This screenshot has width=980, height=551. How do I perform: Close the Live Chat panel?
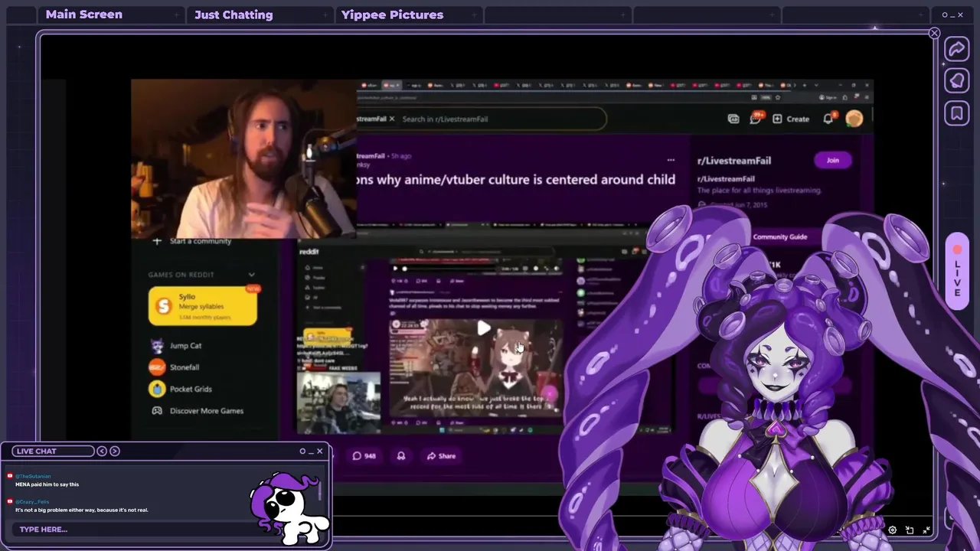(x=320, y=451)
